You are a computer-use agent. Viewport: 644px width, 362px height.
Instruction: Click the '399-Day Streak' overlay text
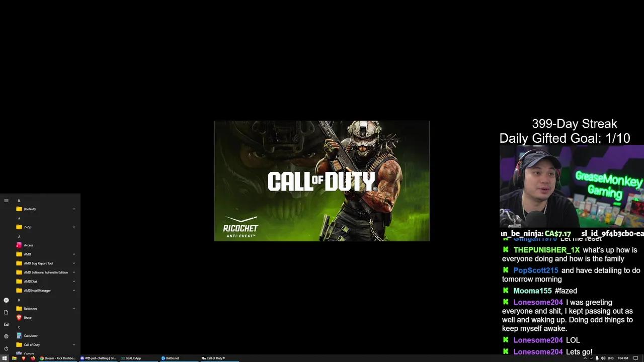[x=575, y=124]
